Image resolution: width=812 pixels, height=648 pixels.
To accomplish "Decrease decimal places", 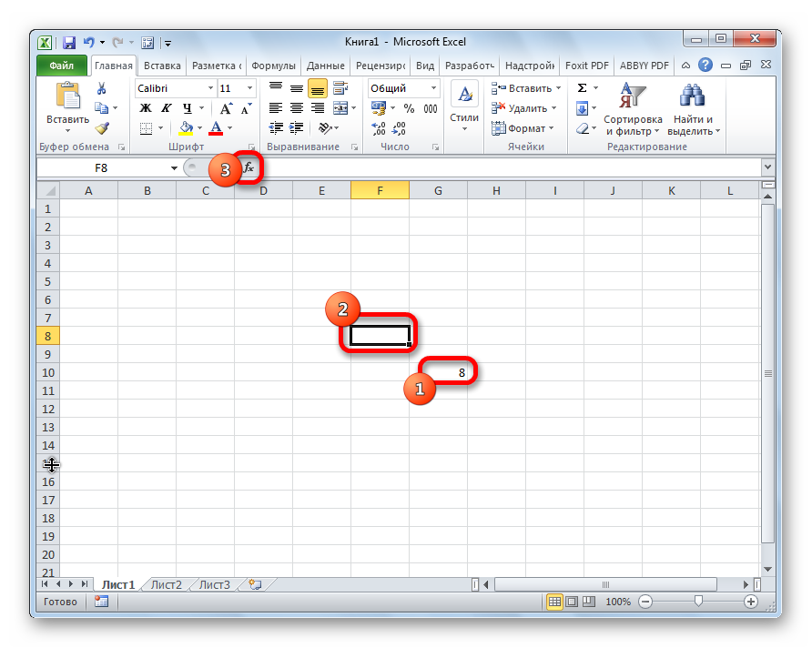I will pyautogui.click(x=400, y=127).
